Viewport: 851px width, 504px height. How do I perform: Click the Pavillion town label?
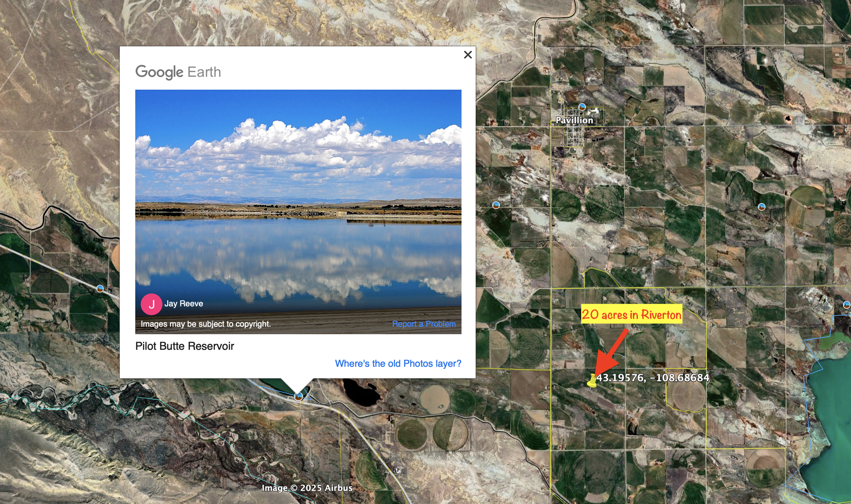coord(574,120)
